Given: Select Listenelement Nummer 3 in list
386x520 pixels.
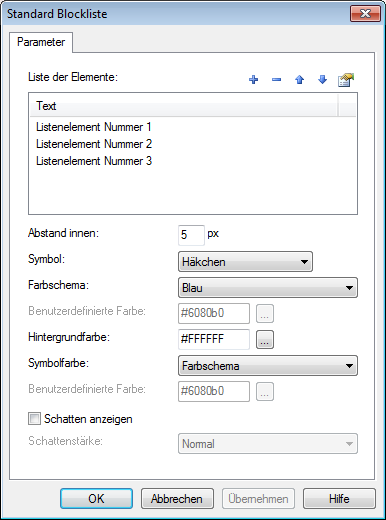Looking at the screenshot, I should (94, 161).
